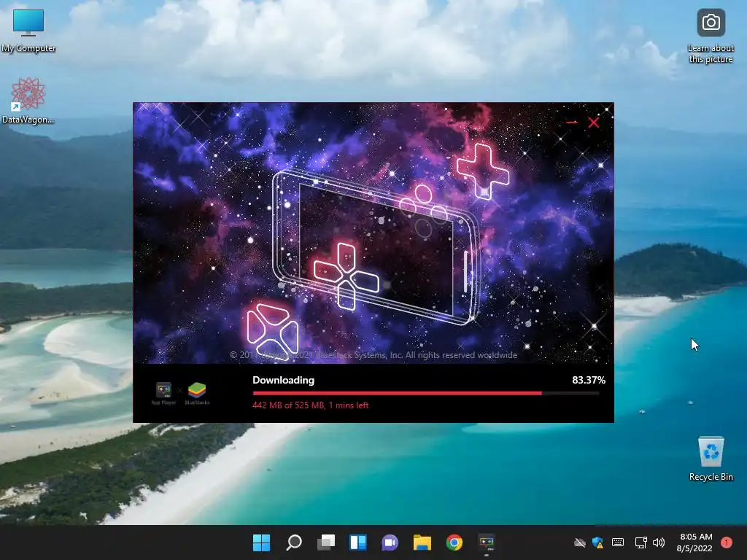The height and width of the screenshot is (560, 747).
Task: Click the BlueStacks logo in installer
Action: click(x=197, y=393)
